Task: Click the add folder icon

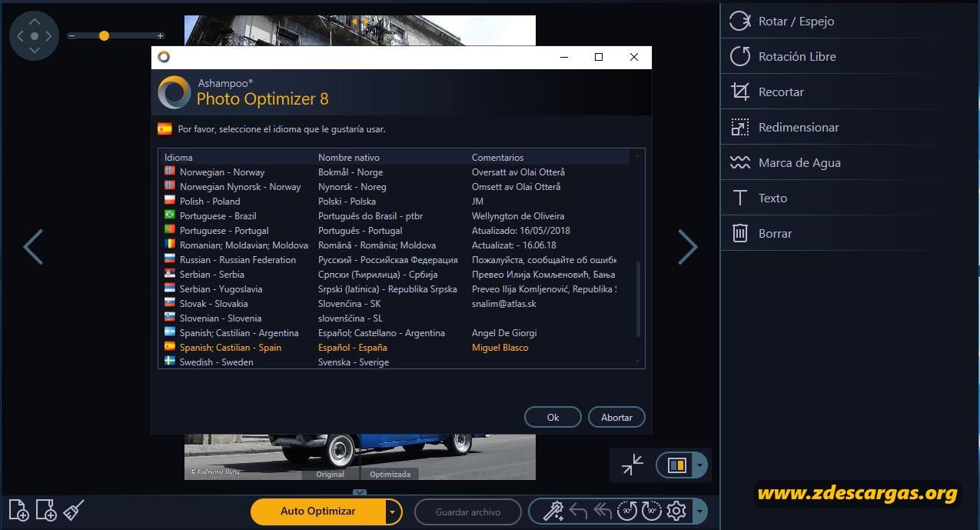Action: tap(46, 510)
